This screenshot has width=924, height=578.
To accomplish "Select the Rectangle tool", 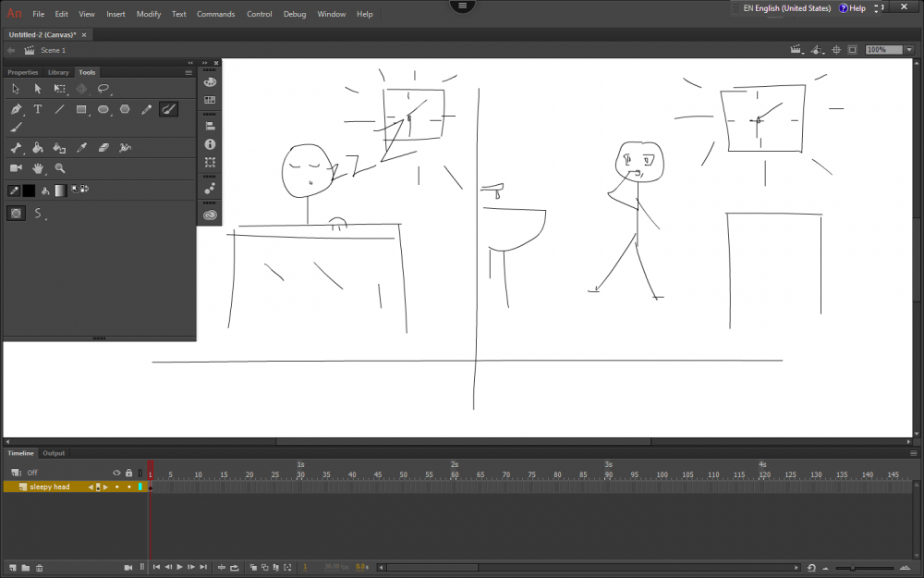I will 81,109.
